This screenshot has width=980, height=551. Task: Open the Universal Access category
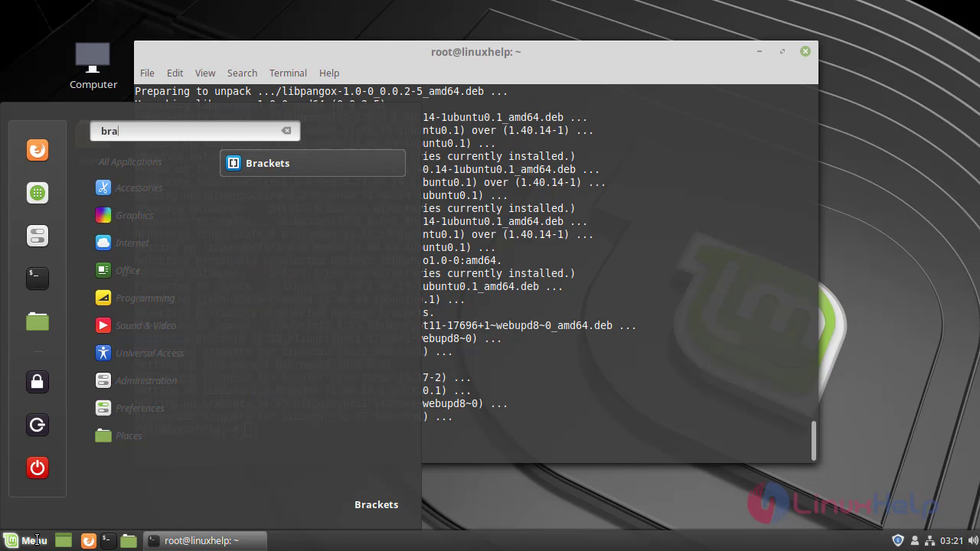tap(139, 353)
